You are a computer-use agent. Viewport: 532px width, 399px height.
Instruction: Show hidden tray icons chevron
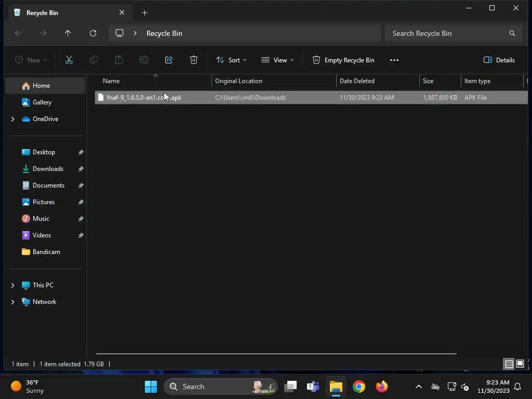click(x=419, y=387)
